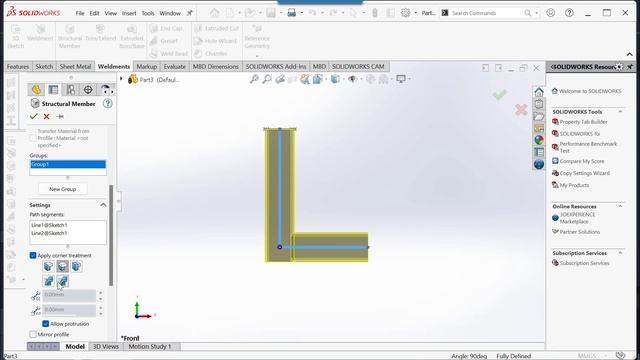
Task: Click Zoom to Fit magnifier icon
Action: point(254,79)
